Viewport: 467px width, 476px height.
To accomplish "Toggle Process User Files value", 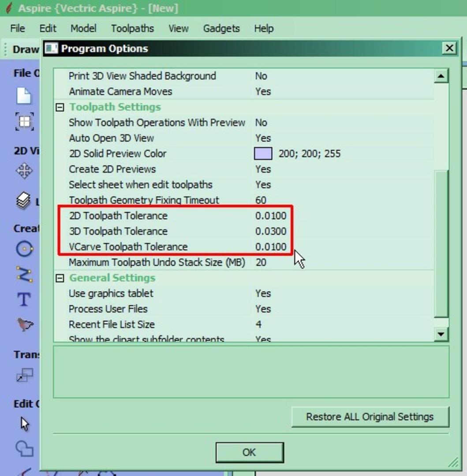I will 263,309.
